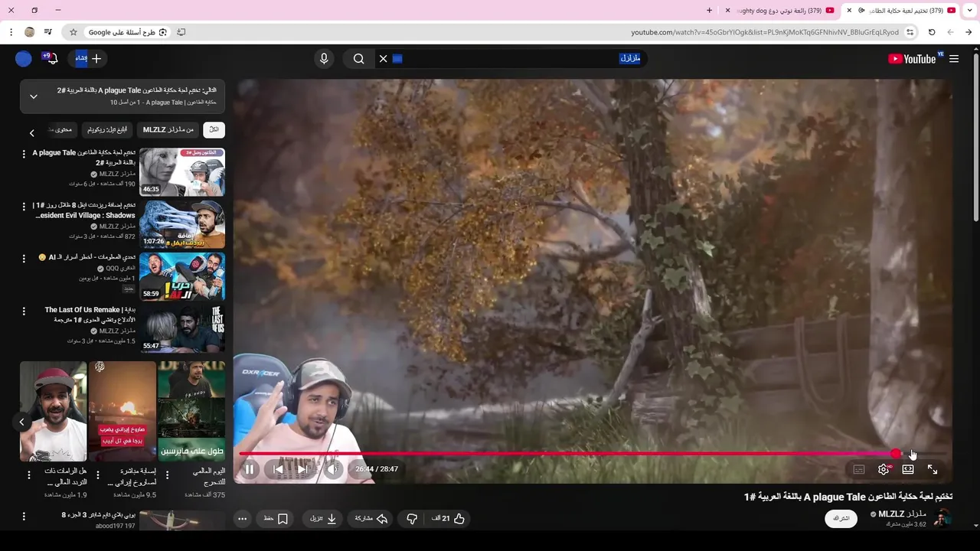Open YouTube notifications bell
Image resolution: width=980 pixels, height=551 pixels.
[51, 59]
